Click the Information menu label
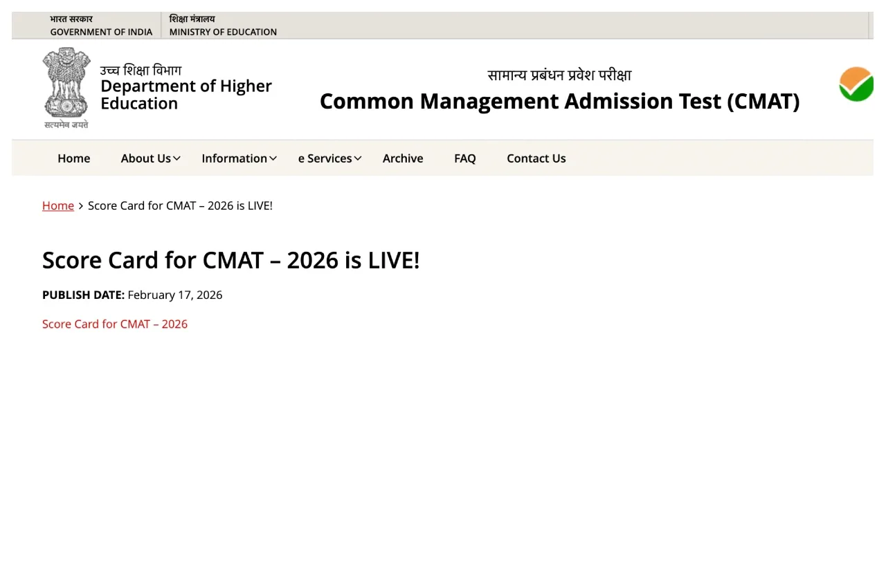The image size is (886, 588). pyautogui.click(x=234, y=158)
